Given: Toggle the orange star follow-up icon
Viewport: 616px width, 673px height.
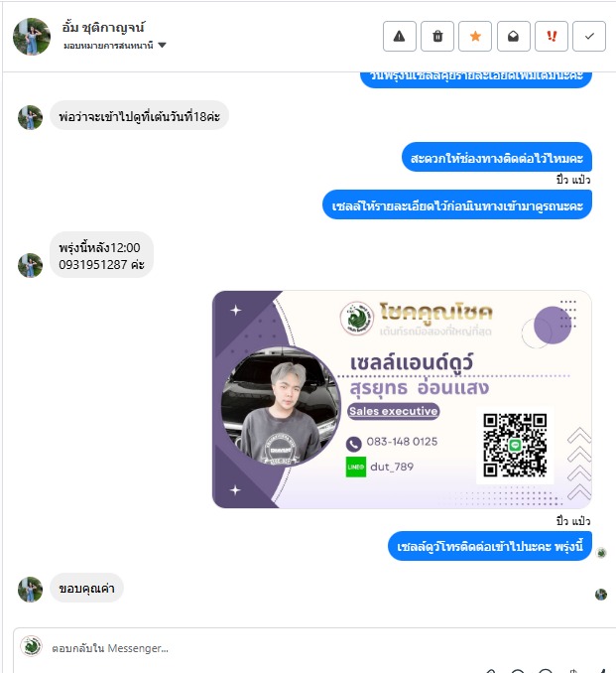Looking at the screenshot, I should [x=475, y=36].
